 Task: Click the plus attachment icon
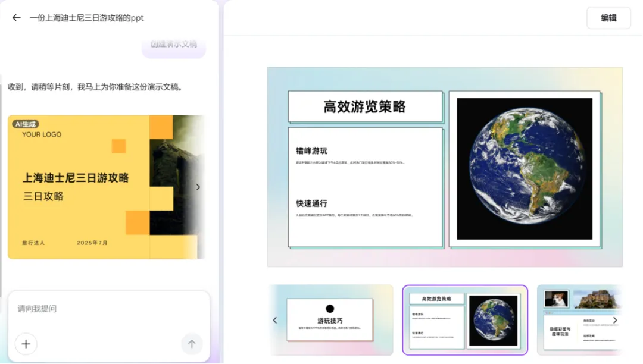pyautogui.click(x=26, y=344)
